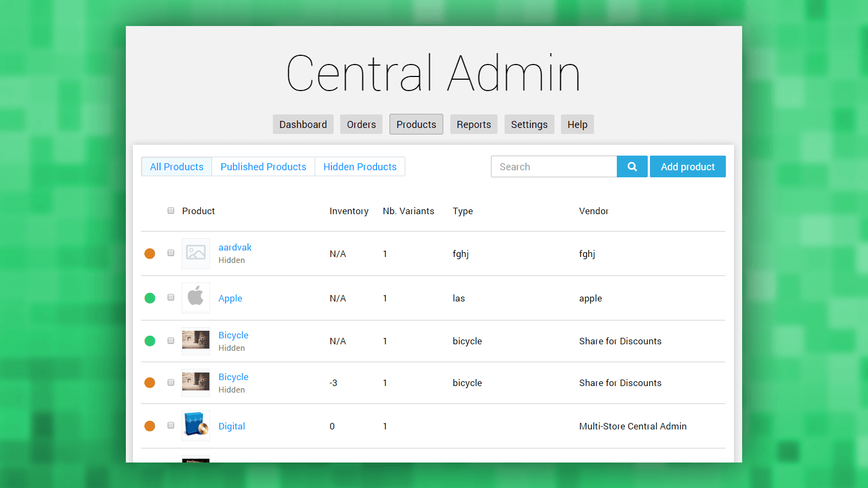
Task: Open the Dashboard navigation item
Action: (303, 124)
